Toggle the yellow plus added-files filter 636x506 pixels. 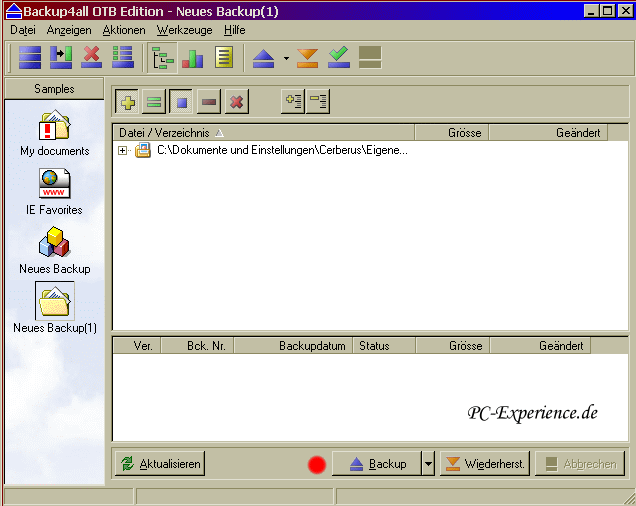pyautogui.click(x=128, y=101)
